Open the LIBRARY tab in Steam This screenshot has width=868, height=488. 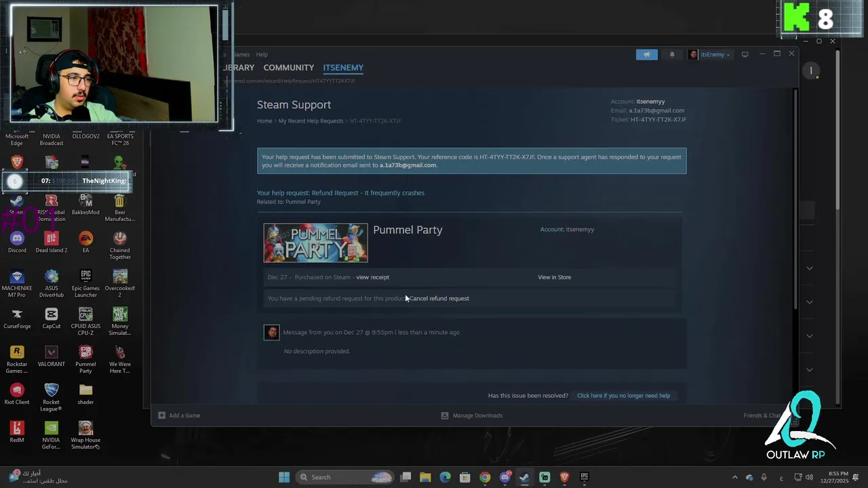239,68
